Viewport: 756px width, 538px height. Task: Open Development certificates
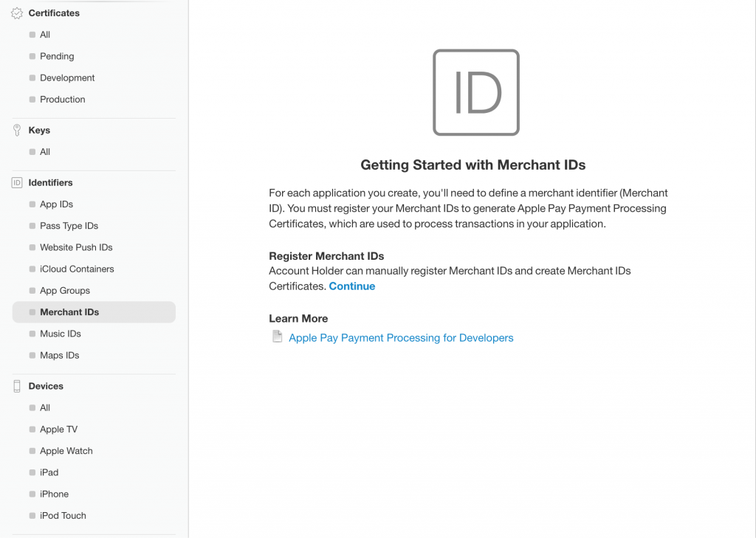click(67, 78)
